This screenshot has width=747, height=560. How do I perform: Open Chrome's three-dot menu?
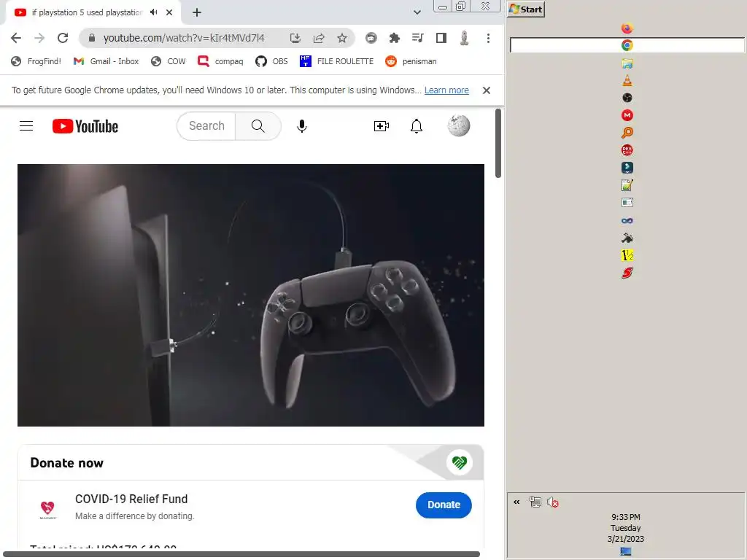pyautogui.click(x=488, y=38)
